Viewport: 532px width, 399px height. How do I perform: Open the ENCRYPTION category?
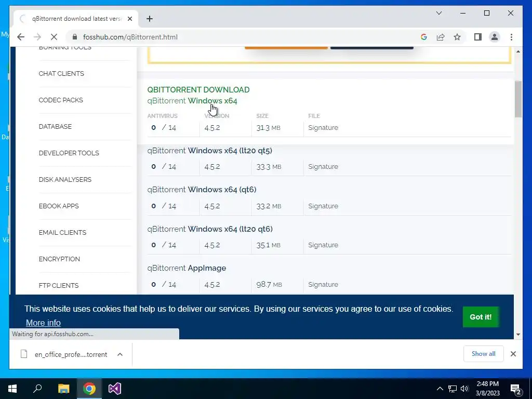point(59,259)
